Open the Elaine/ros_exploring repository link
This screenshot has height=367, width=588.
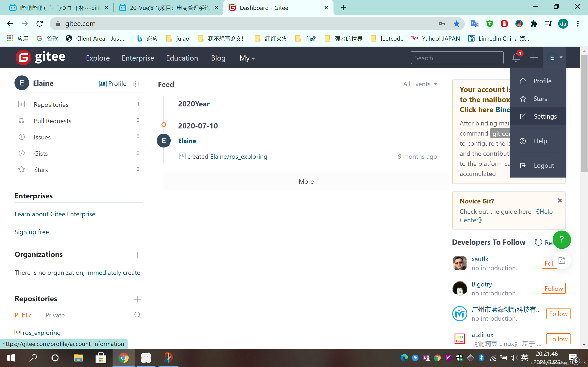(x=239, y=157)
